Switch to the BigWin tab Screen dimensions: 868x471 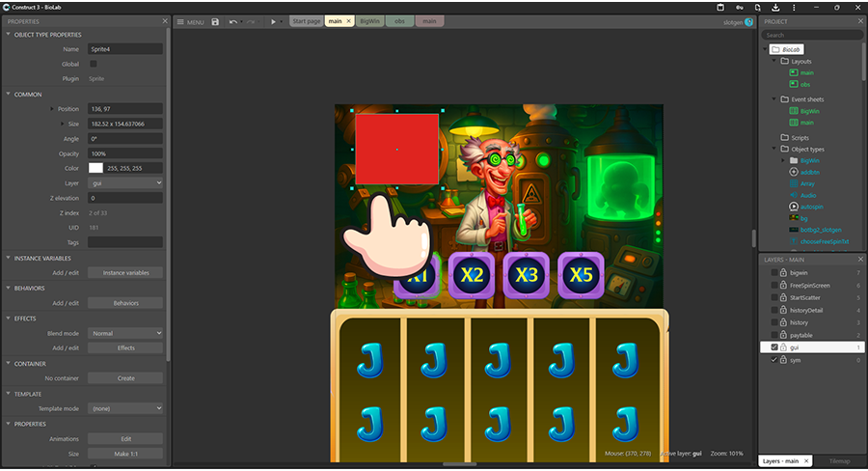(368, 21)
